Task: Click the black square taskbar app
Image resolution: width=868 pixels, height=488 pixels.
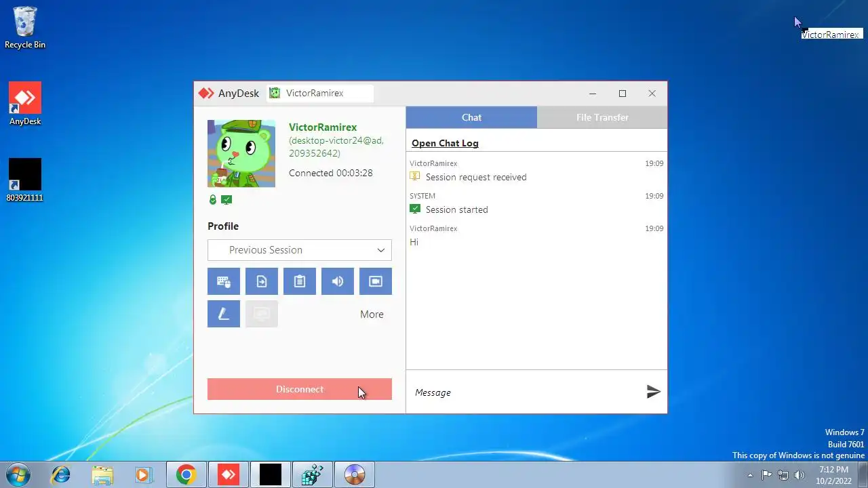Action: [271, 474]
